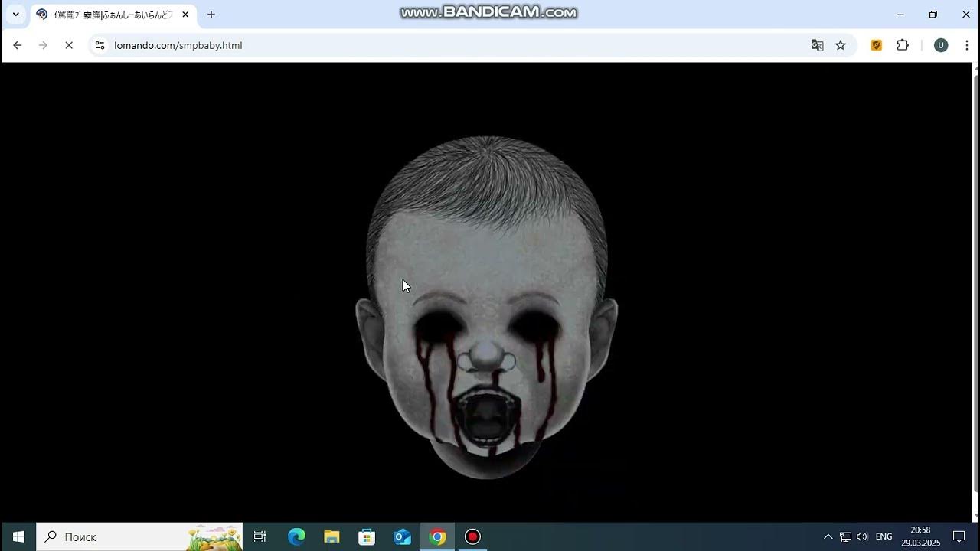Viewport: 980px width, 551px height.
Task: Expand the tab search dropdown
Action: [15, 15]
